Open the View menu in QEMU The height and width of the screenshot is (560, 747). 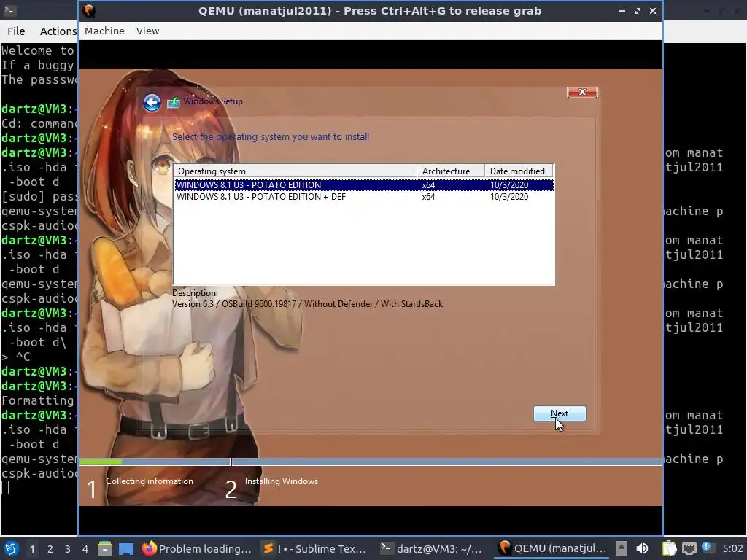click(x=147, y=31)
